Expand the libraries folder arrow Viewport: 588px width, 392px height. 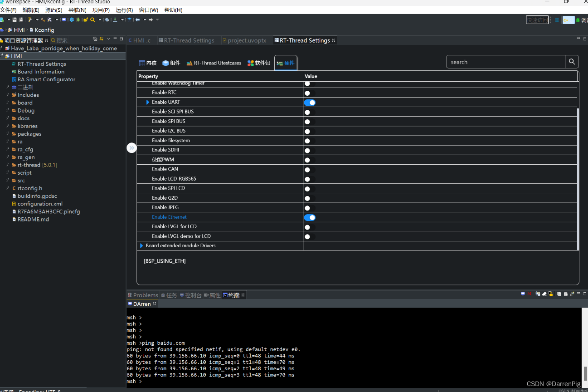tap(8, 126)
